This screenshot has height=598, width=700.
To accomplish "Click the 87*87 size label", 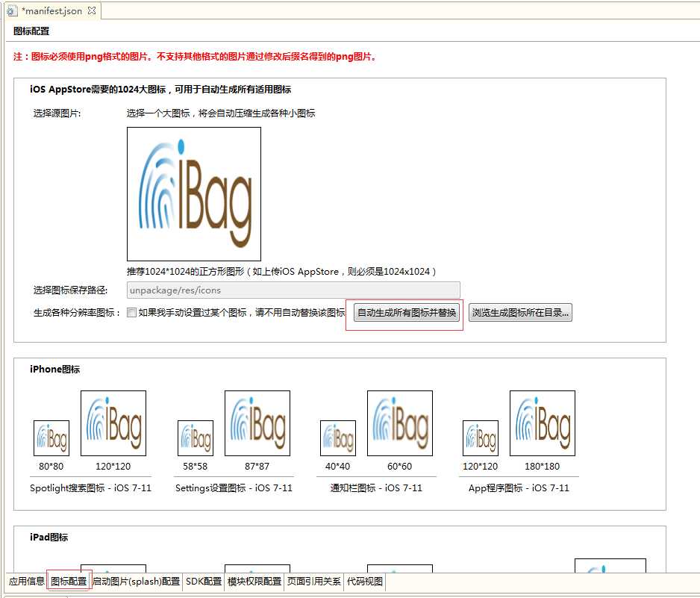I will [257, 467].
